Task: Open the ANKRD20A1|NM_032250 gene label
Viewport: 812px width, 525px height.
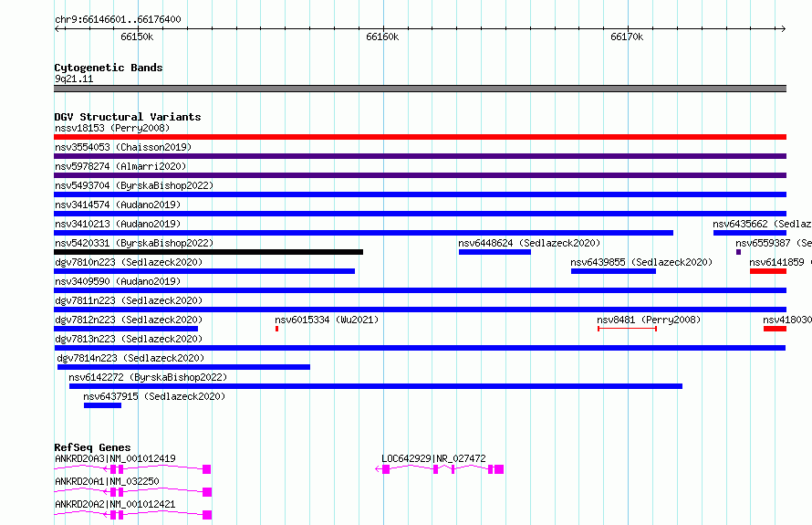Action: click(107, 481)
